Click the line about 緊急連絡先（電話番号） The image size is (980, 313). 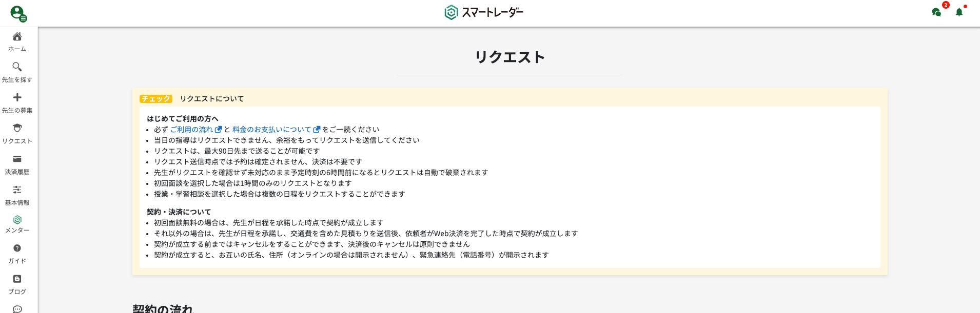tap(351, 255)
